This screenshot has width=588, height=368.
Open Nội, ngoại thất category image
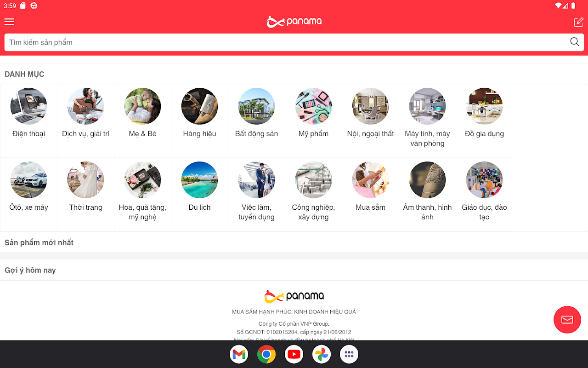370,106
